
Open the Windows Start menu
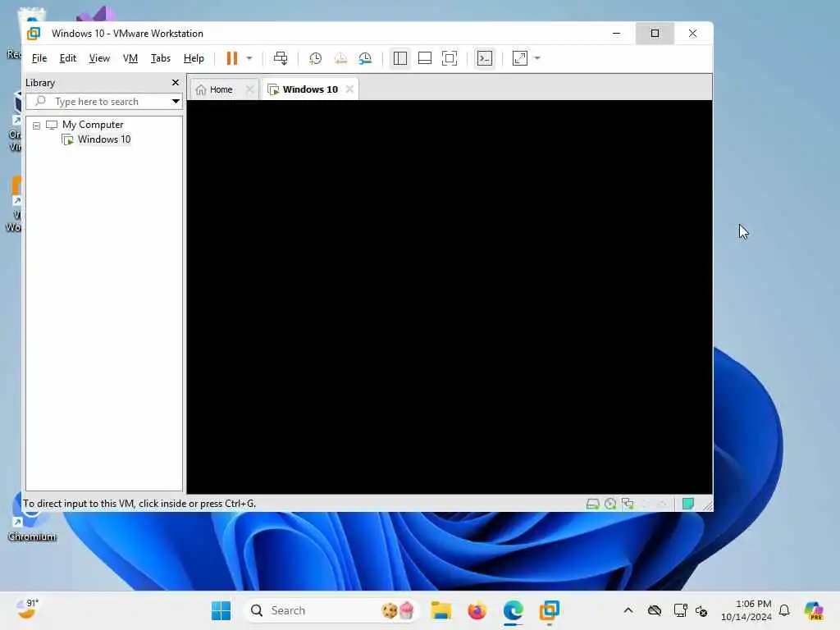point(221,610)
